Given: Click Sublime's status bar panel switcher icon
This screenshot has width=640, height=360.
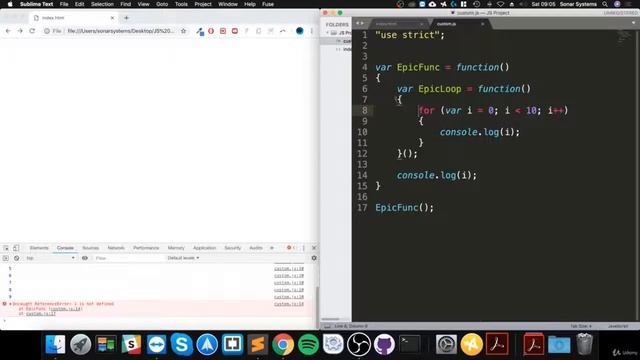Looking at the screenshot, I should click(x=327, y=326).
